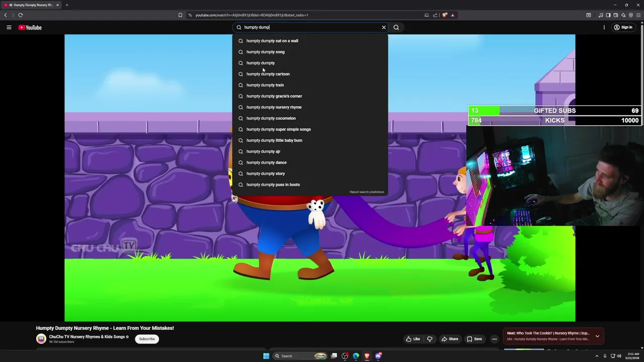The width and height of the screenshot is (644, 362).
Task: Open the browser main menu
Action: click(638, 15)
